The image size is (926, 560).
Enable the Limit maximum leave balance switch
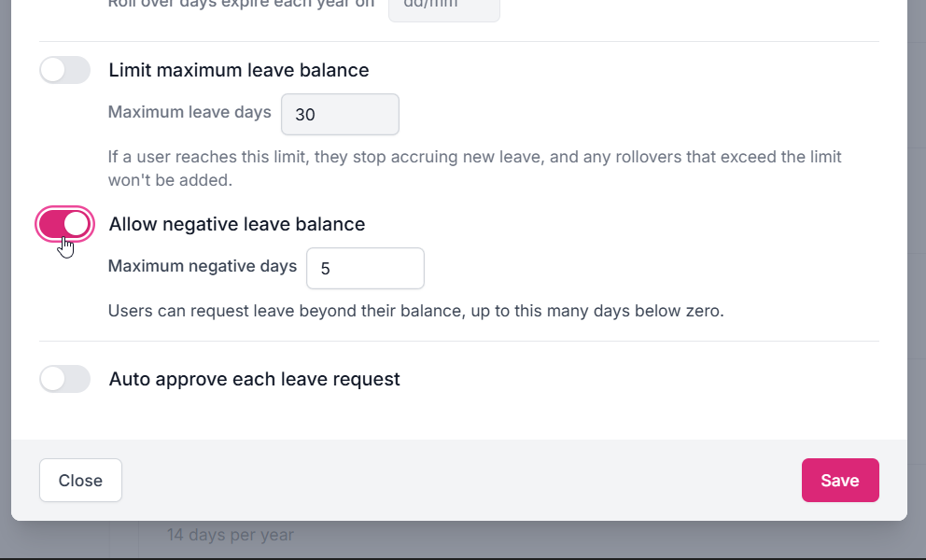(x=65, y=70)
